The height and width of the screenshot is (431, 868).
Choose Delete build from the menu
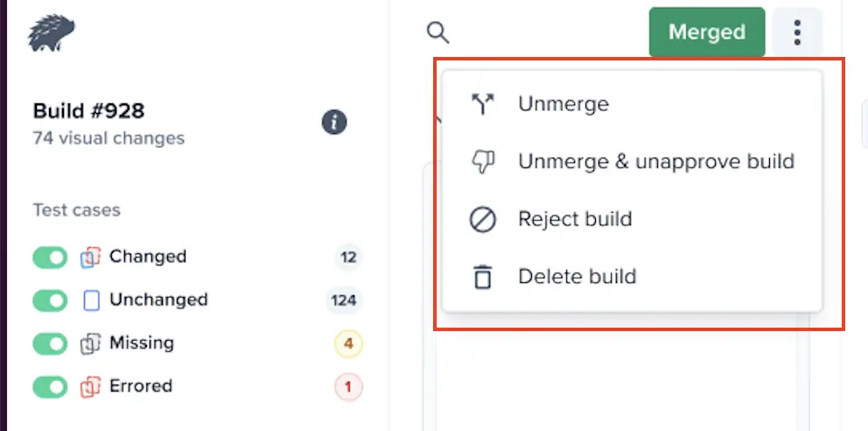(577, 277)
